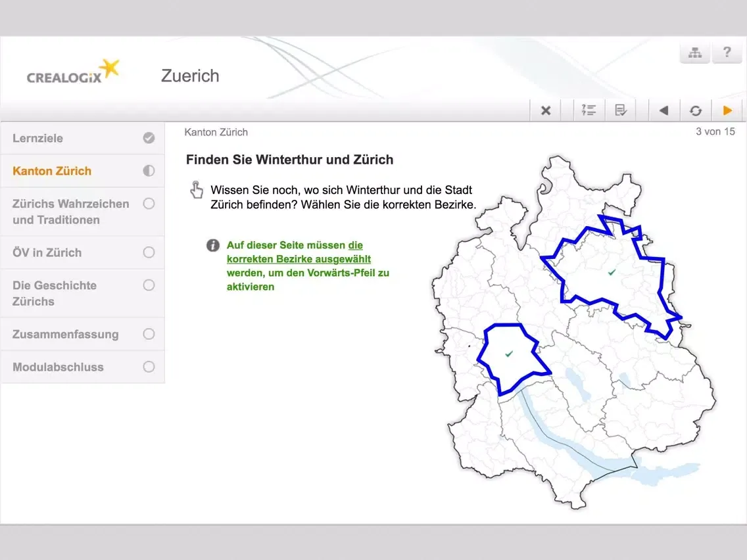Click the checkmark inside Zürich city district

[509, 354]
